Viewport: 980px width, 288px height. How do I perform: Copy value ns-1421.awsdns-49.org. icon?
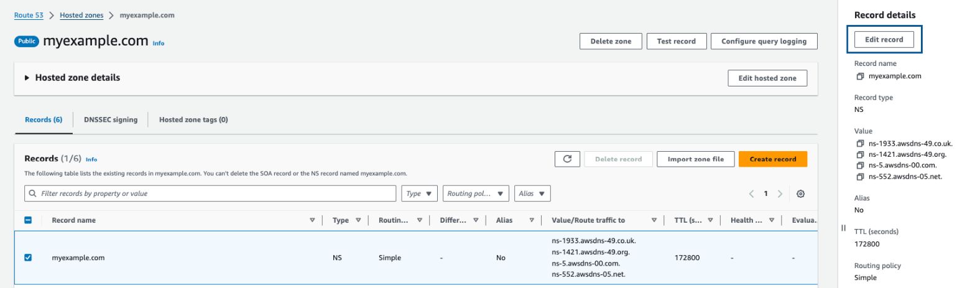coord(860,155)
